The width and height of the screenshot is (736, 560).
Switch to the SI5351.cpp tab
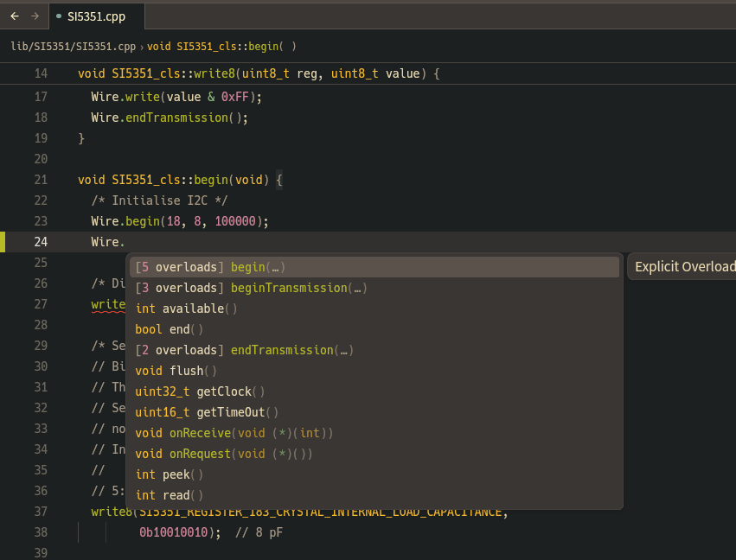[97, 16]
